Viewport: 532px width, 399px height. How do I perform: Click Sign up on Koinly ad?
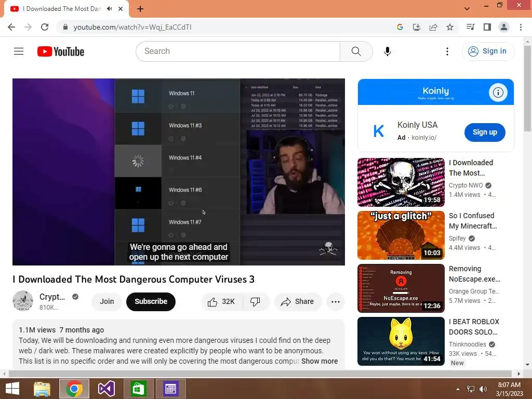485,132
